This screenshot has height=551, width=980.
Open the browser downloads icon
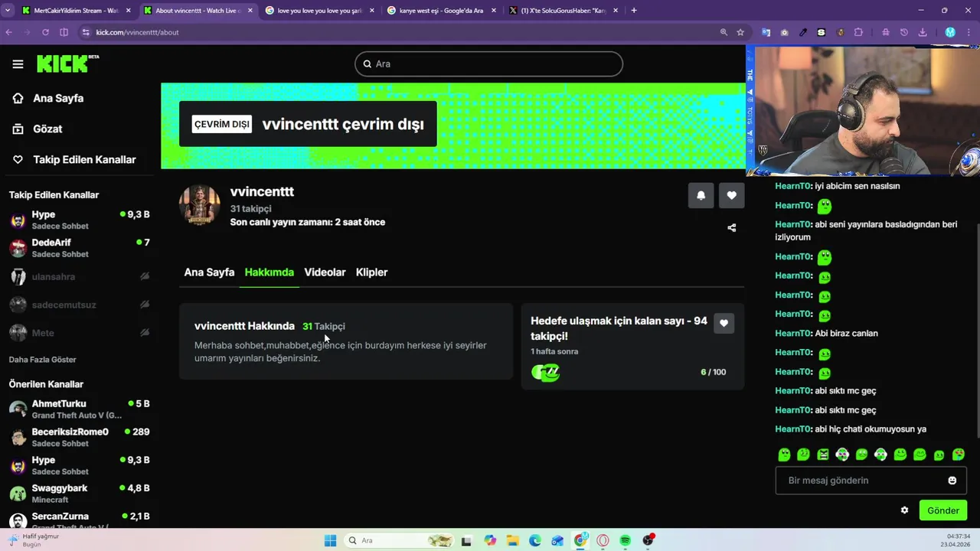click(x=923, y=32)
